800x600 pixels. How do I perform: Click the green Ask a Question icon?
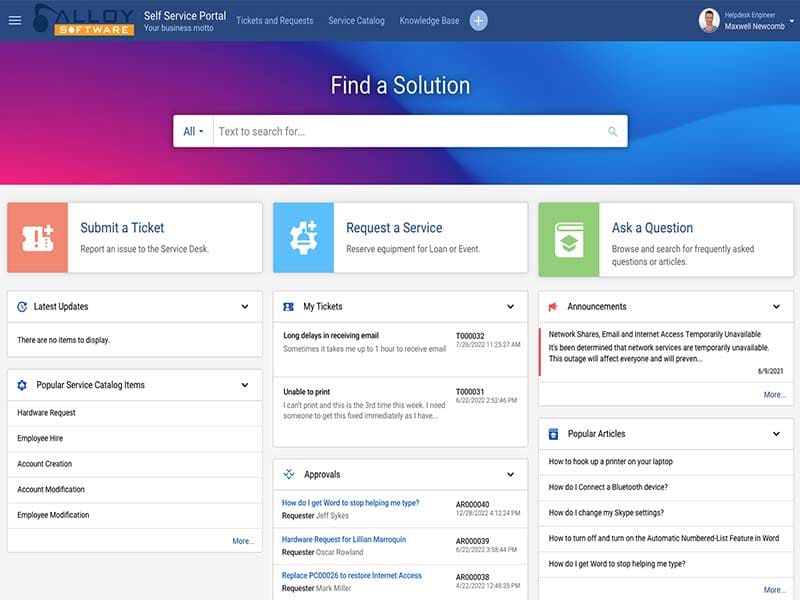(569, 240)
